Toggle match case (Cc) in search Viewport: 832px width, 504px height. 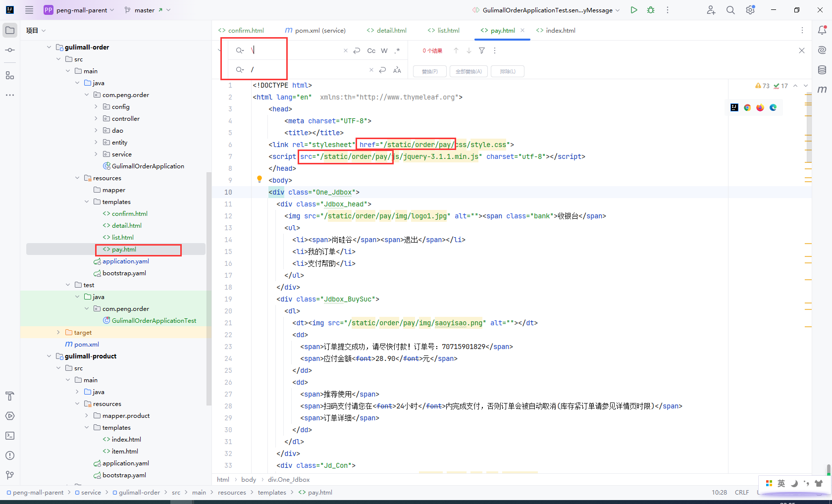(371, 50)
